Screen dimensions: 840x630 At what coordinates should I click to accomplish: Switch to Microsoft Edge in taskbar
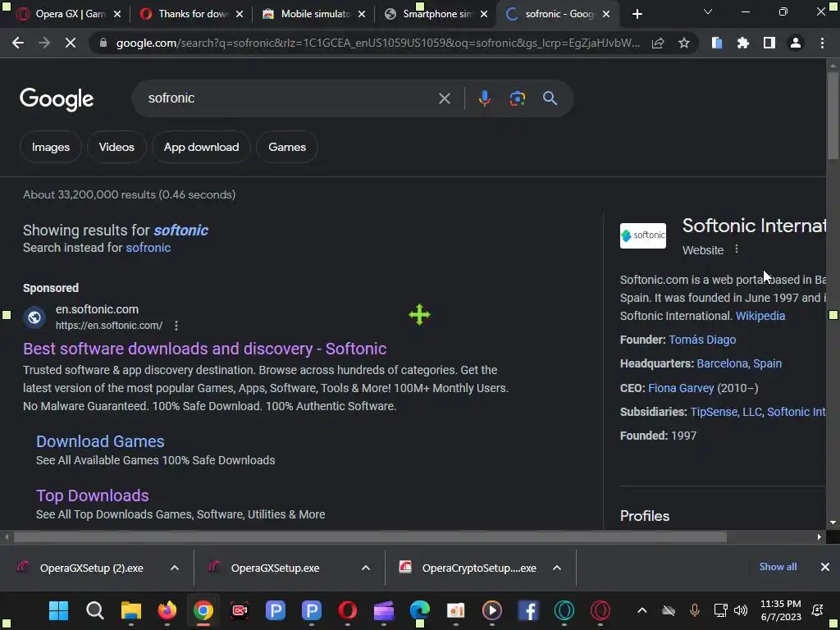coord(419,610)
